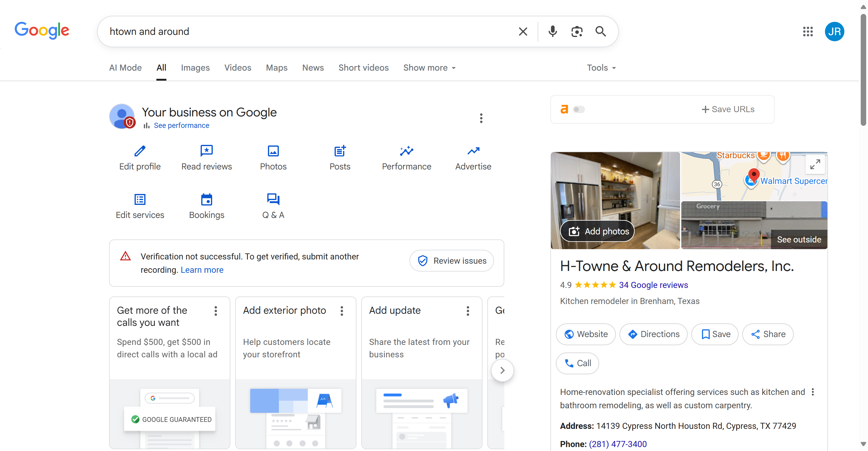Open options on 'Add update' card

click(468, 310)
